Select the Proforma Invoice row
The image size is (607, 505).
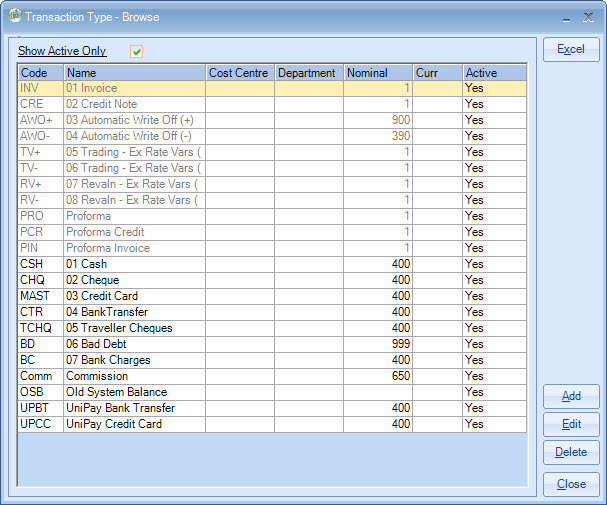272,248
